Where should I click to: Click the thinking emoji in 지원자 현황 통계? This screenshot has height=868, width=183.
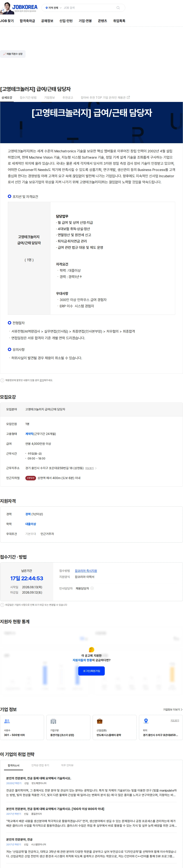pos(91,650)
